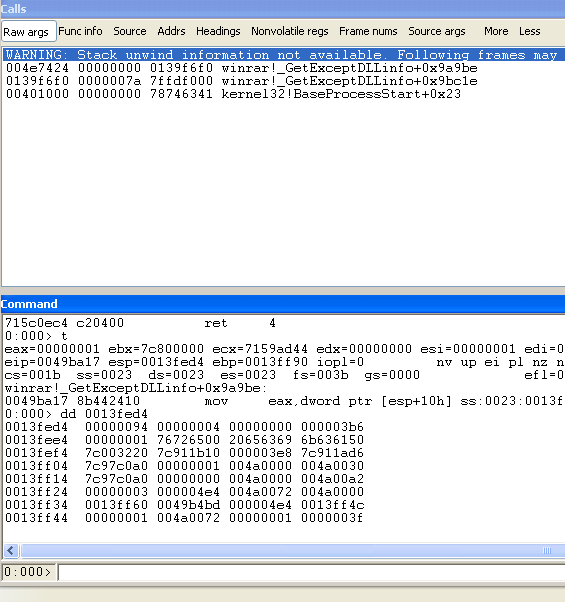Viewport: 565px width, 602px height.
Task: Enable Nonvolatile regs display
Action: tap(290, 31)
